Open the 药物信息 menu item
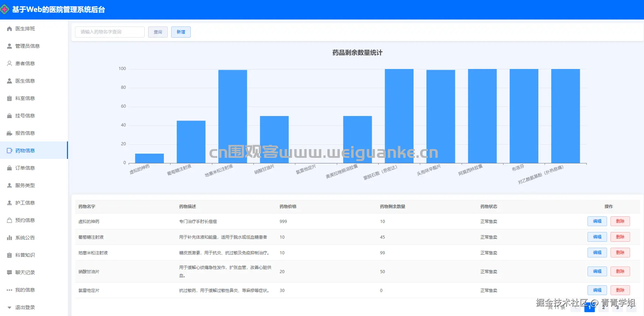 [34, 151]
